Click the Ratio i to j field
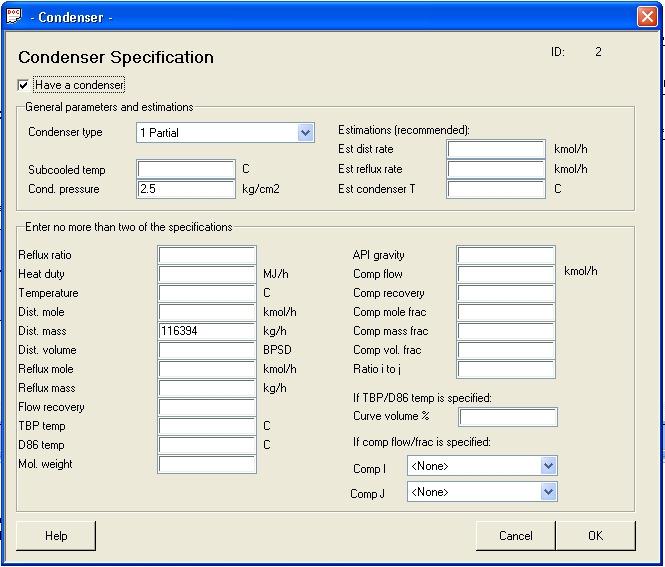 coord(506,369)
